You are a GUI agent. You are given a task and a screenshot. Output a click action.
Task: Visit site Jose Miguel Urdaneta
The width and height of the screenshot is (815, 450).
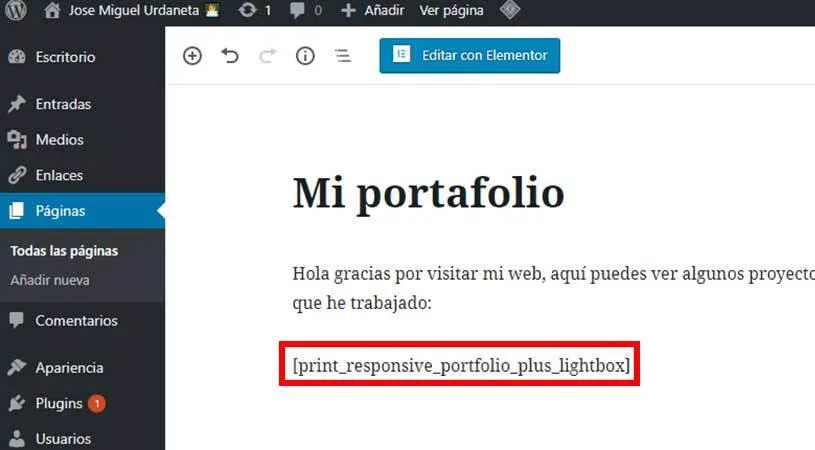(x=131, y=10)
